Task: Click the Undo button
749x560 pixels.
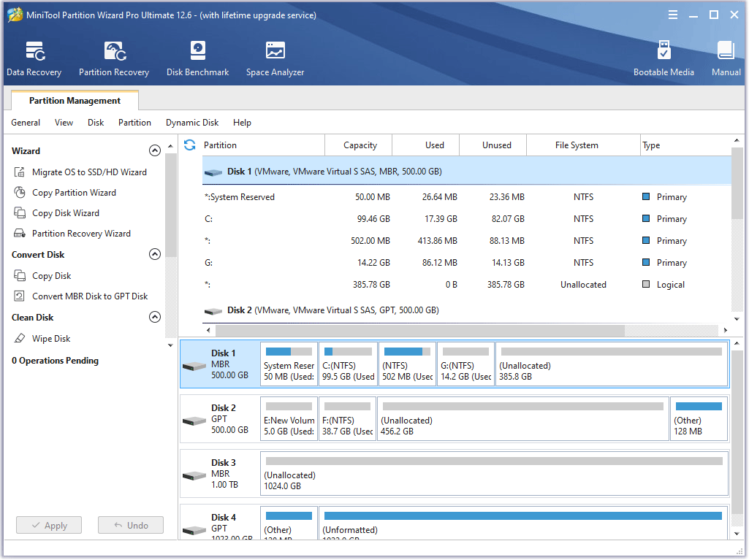Action: pos(130,525)
